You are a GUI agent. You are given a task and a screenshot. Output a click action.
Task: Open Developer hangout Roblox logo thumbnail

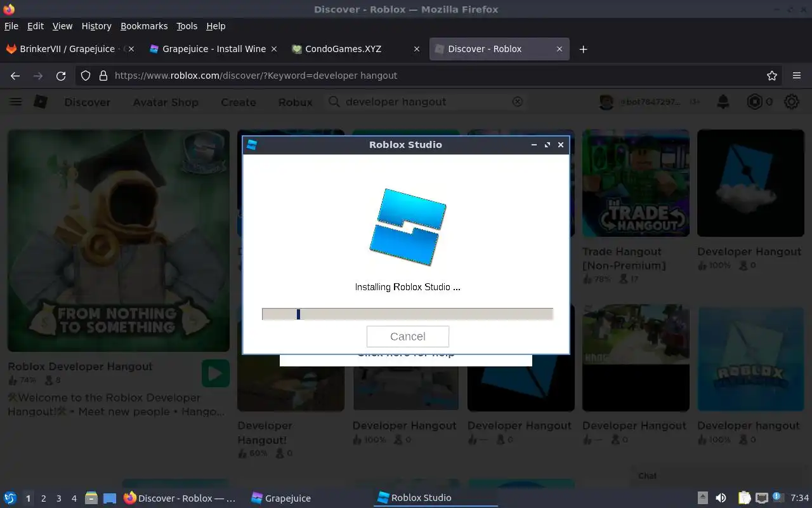pos(750,358)
